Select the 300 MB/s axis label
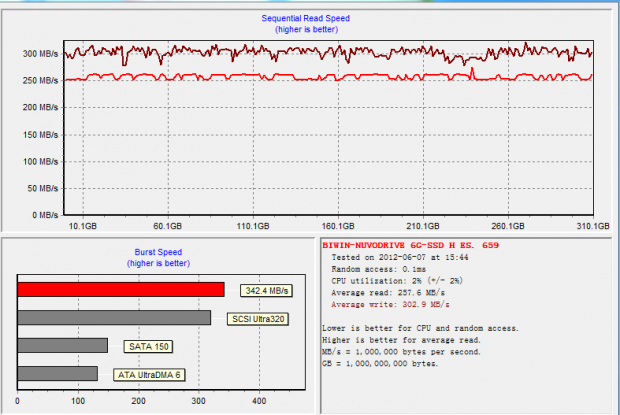 coord(40,54)
